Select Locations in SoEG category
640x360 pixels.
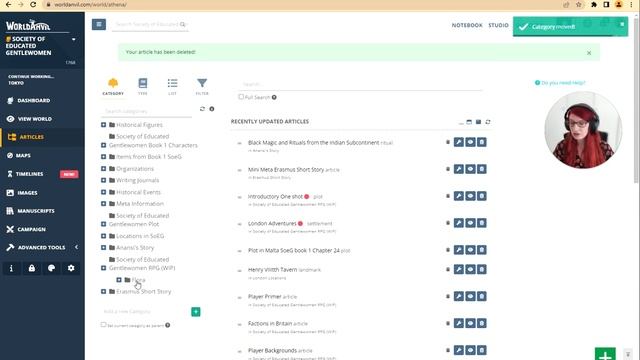(140, 236)
